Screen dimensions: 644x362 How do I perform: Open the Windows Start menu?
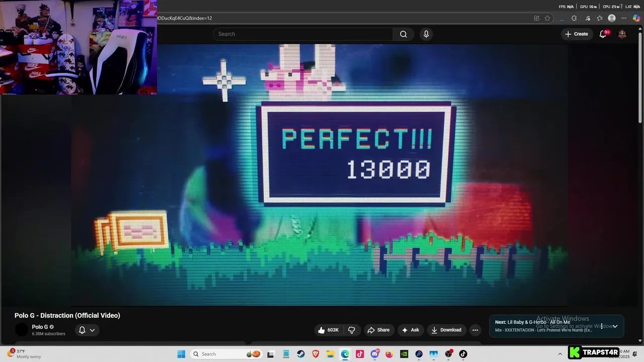pos(181,354)
